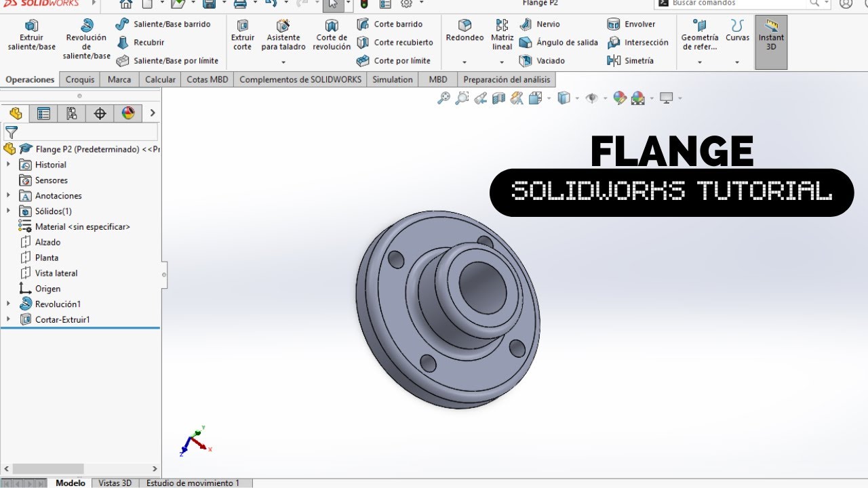Open the Cotas MBD tab

pyautogui.click(x=208, y=79)
